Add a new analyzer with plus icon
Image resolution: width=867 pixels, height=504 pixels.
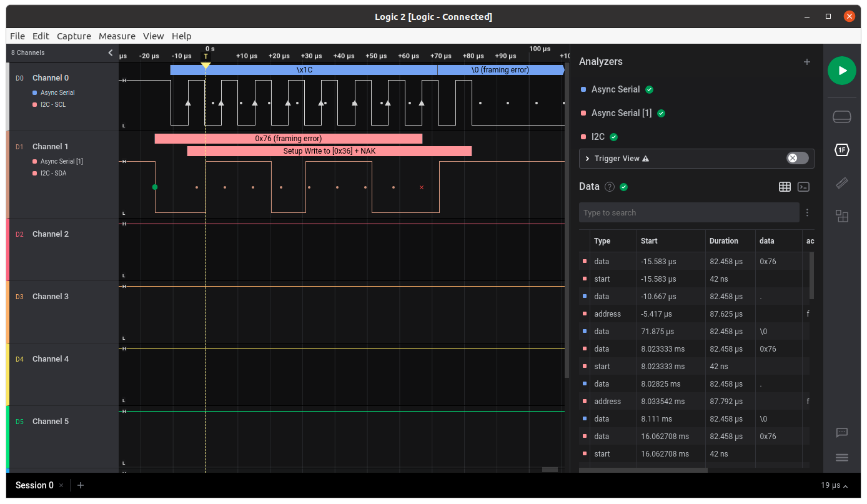pos(807,62)
